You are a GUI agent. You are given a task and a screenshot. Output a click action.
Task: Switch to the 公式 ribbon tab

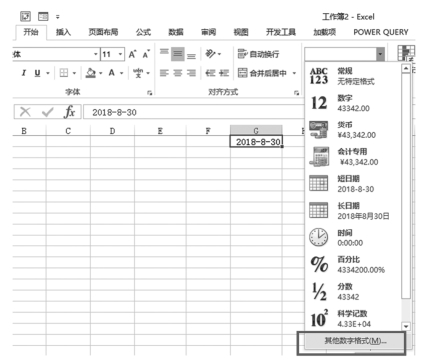[x=143, y=32]
